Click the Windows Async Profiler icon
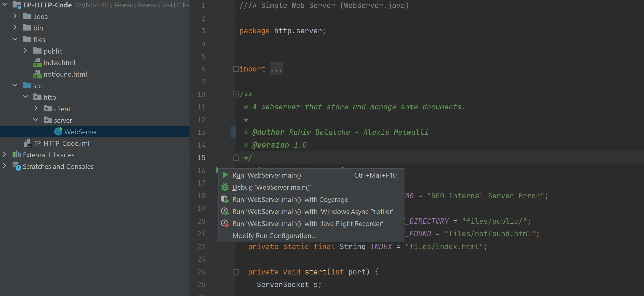Image resolution: width=644 pixels, height=296 pixels. point(225,212)
